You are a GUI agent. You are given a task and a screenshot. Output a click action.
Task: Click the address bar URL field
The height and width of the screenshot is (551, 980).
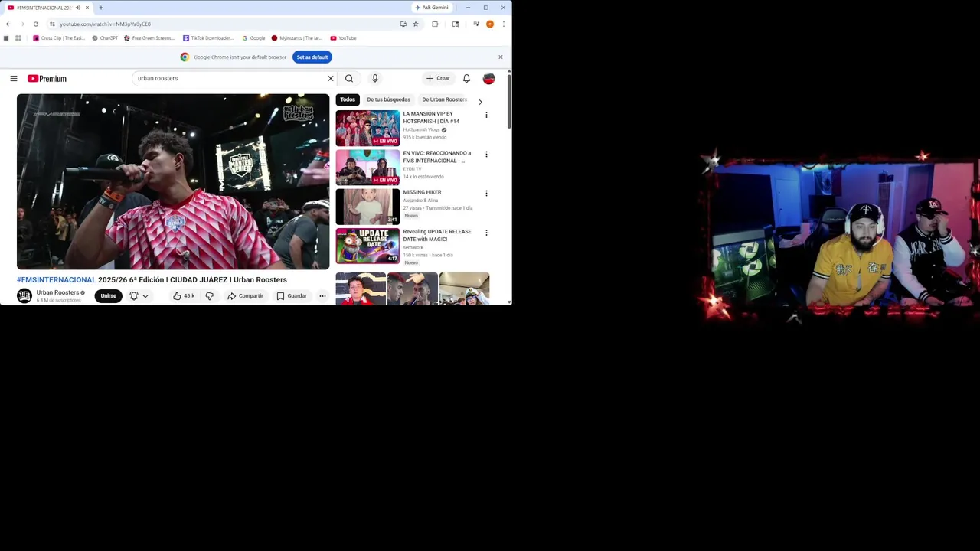point(226,24)
